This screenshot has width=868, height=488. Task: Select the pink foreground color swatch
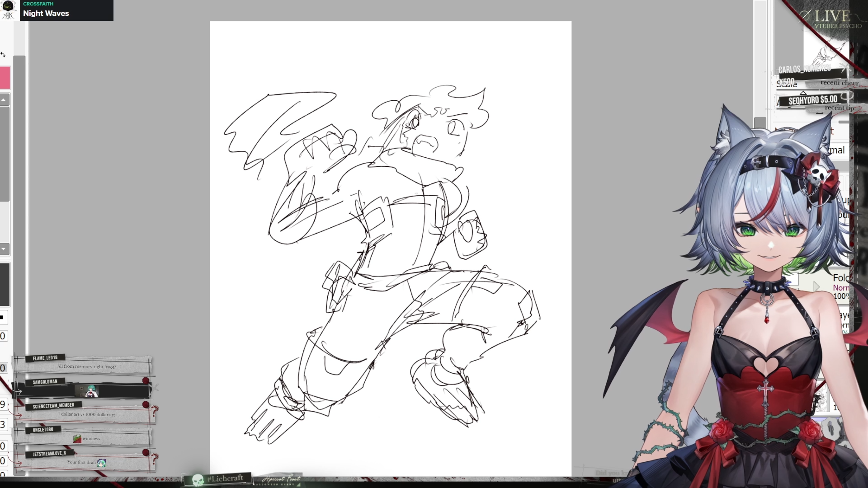5,78
